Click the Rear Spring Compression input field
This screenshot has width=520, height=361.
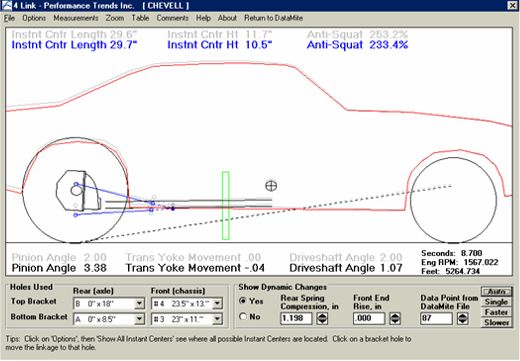click(296, 319)
